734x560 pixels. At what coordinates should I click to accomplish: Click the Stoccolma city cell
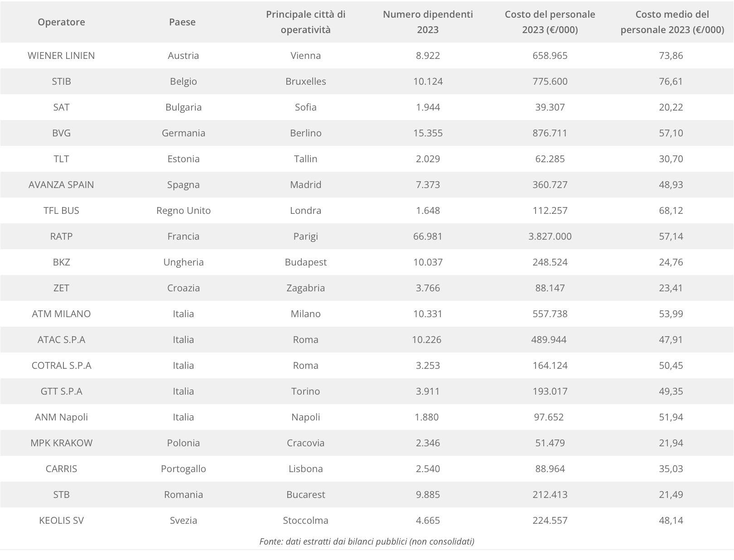click(305, 520)
